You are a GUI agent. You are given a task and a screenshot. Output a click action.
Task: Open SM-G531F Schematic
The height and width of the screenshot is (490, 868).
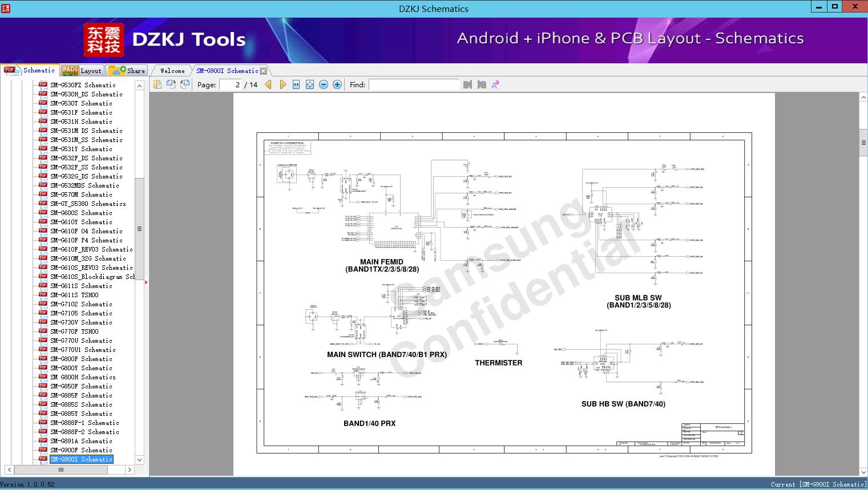tap(81, 112)
